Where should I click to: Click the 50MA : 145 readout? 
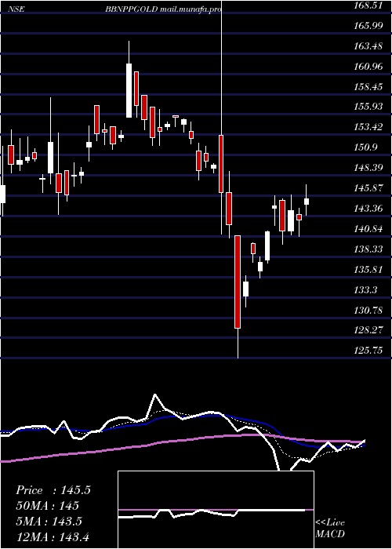pyautogui.click(x=47, y=506)
